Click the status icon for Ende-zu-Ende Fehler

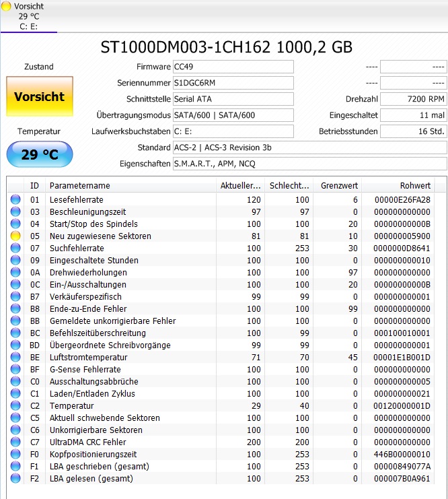pos(15,308)
